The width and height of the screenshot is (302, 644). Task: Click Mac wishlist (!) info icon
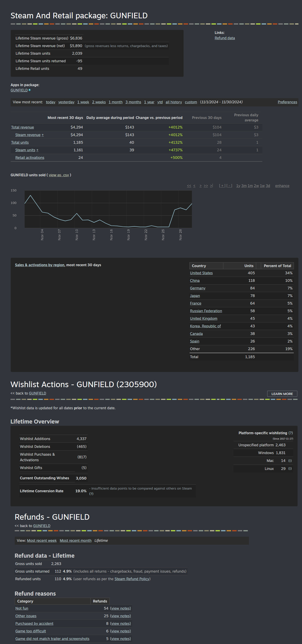pyautogui.click(x=290, y=461)
